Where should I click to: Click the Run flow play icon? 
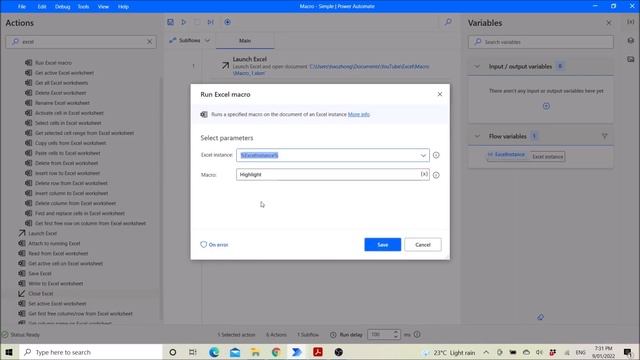tap(184, 22)
